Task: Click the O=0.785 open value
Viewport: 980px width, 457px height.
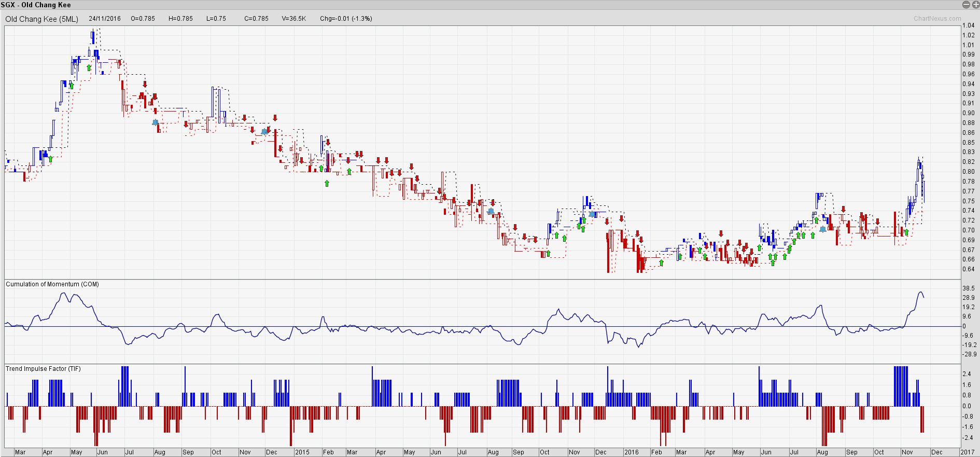Action: click(x=143, y=18)
